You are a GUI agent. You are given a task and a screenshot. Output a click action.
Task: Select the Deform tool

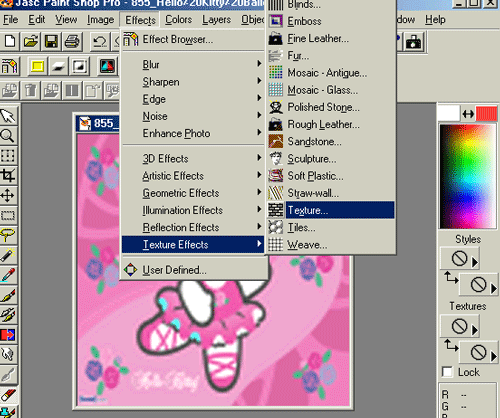(8, 156)
